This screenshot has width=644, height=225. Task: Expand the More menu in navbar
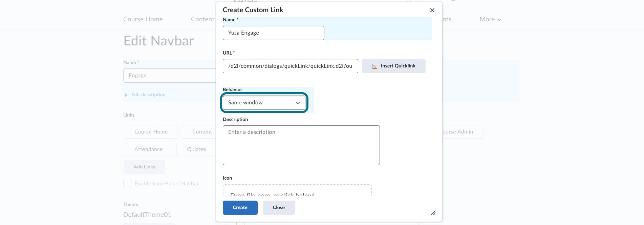[x=490, y=19]
